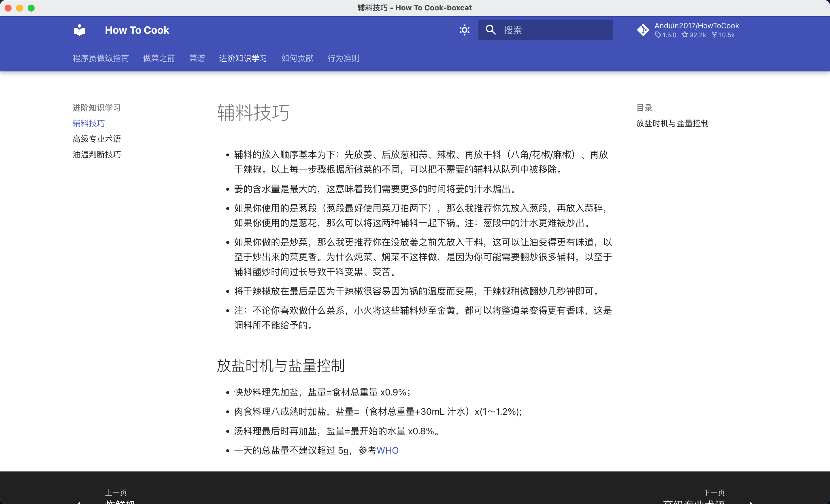Follow the WHO reference link

387,450
